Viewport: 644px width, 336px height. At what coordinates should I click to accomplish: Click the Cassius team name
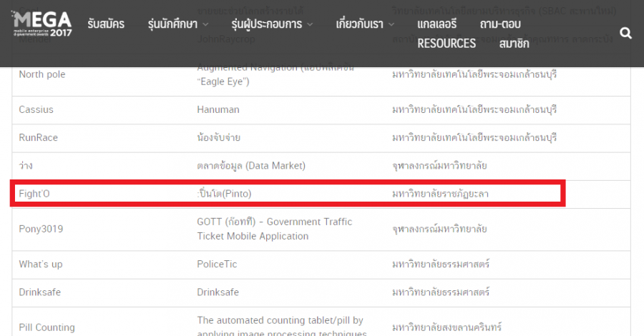(36, 110)
